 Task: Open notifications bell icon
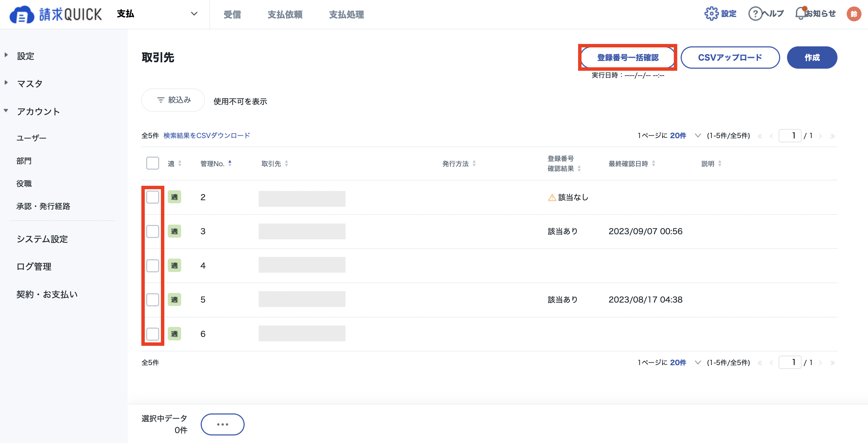click(801, 13)
